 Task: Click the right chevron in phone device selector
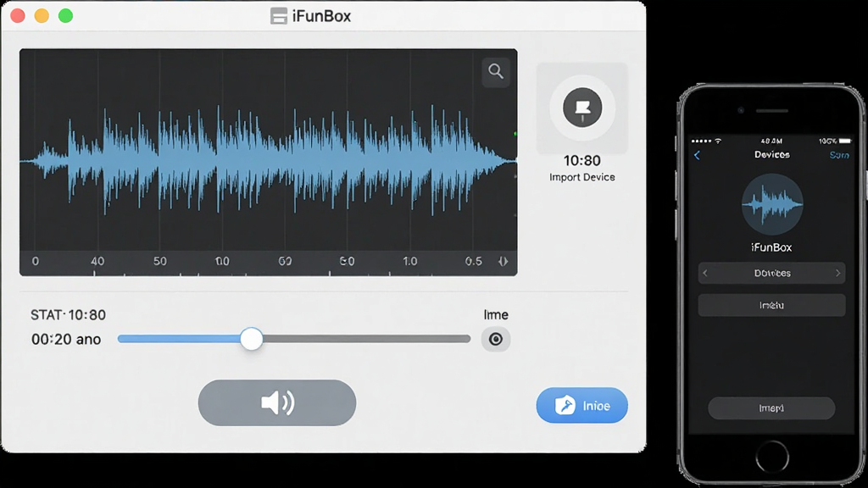tap(837, 273)
